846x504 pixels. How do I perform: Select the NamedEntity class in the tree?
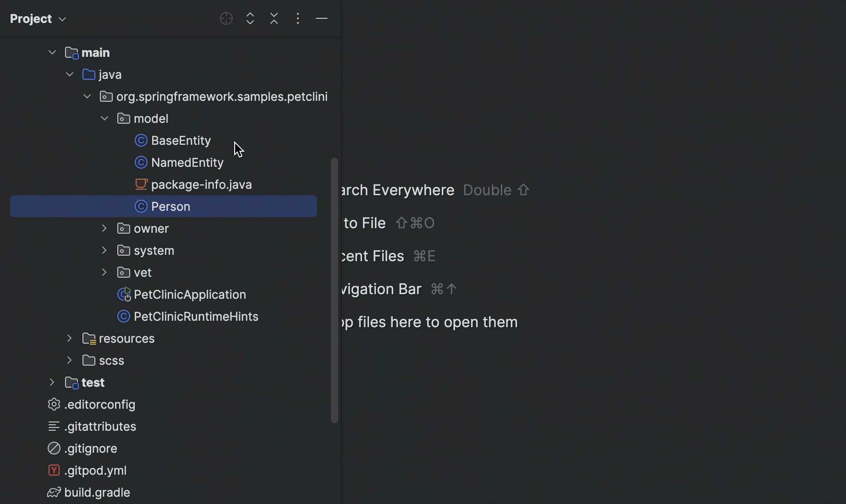click(x=187, y=162)
